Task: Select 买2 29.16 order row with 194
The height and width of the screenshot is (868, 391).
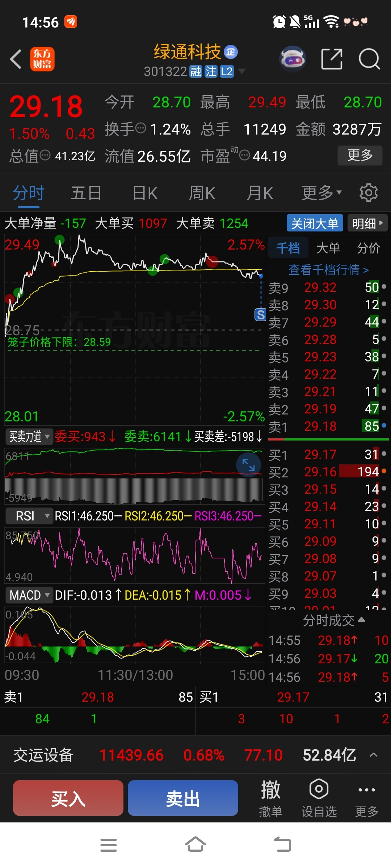Action: pyautogui.click(x=328, y=472)
